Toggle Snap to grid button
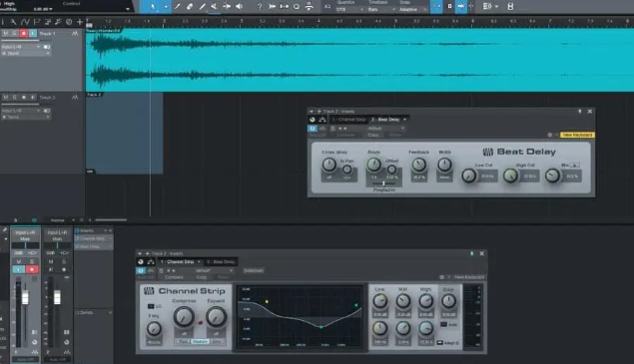Screen dimensions: 634x364 436,6
